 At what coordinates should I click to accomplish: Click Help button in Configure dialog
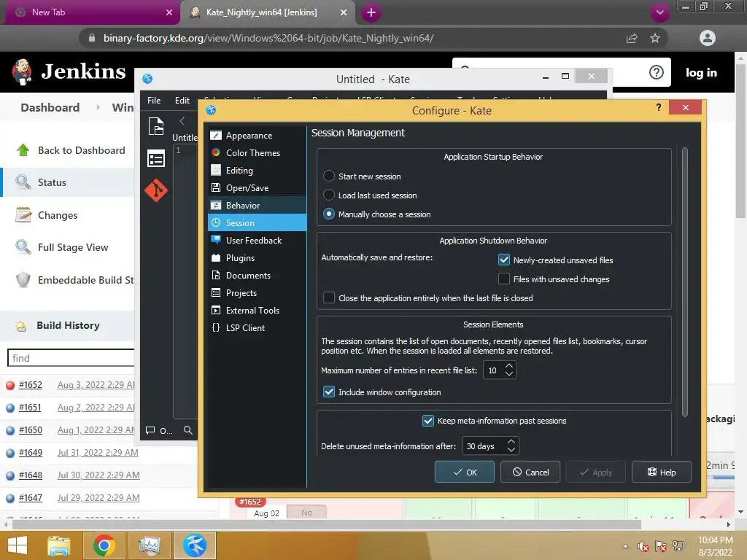[x=662, y=472]
